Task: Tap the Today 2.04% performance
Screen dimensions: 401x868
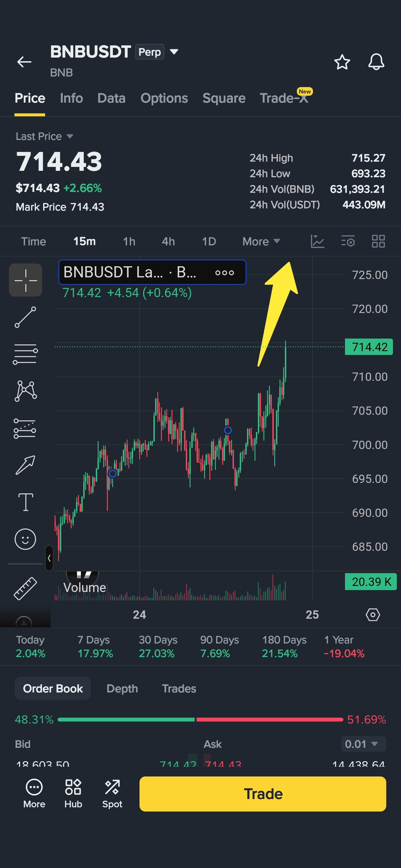Action: coord(30,646)
